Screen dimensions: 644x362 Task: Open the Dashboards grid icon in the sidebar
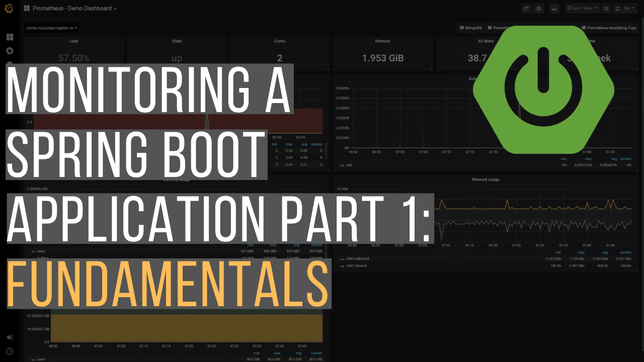10,37
